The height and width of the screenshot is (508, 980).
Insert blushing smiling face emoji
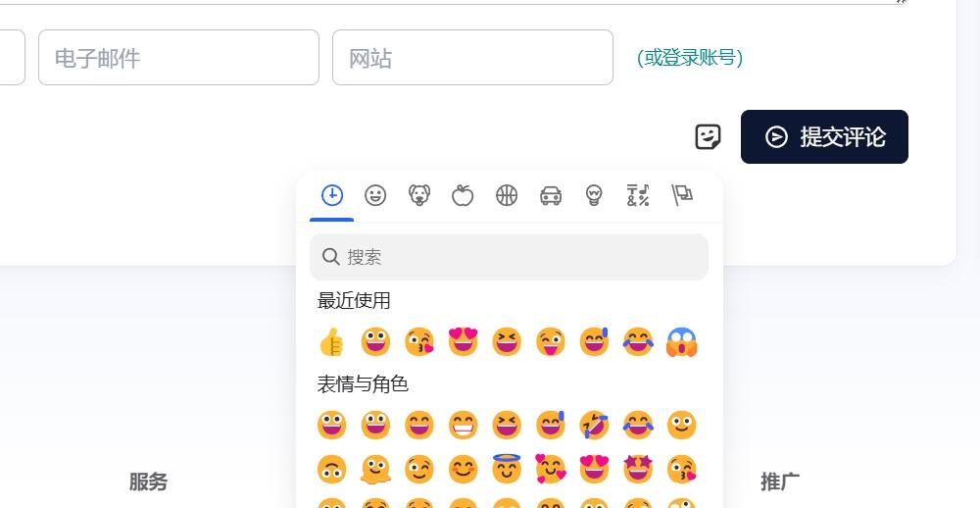tap(464, 469)
